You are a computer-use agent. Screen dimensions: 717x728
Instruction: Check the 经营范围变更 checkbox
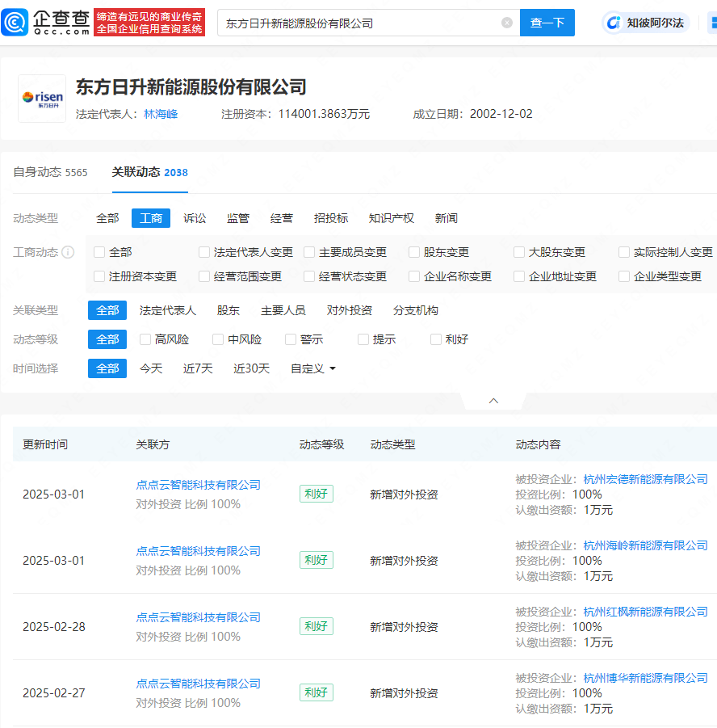204,276
